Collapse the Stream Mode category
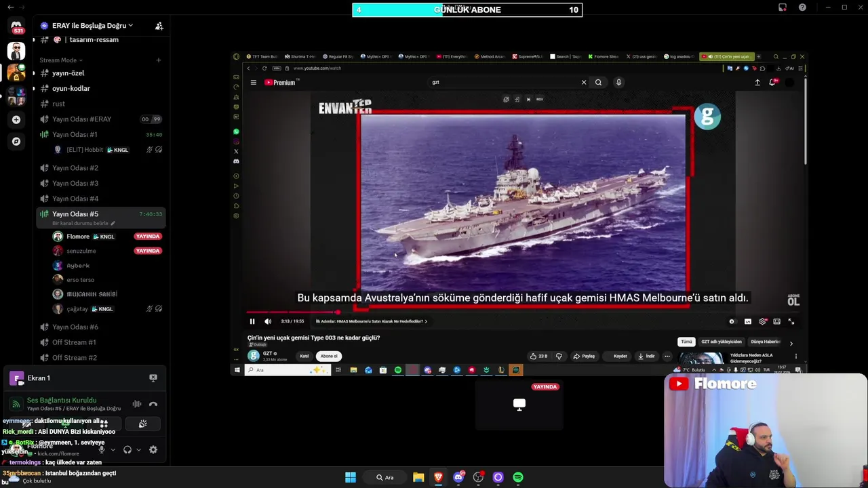The height and width of the screenshot is (488, 868). click(61, 60)
